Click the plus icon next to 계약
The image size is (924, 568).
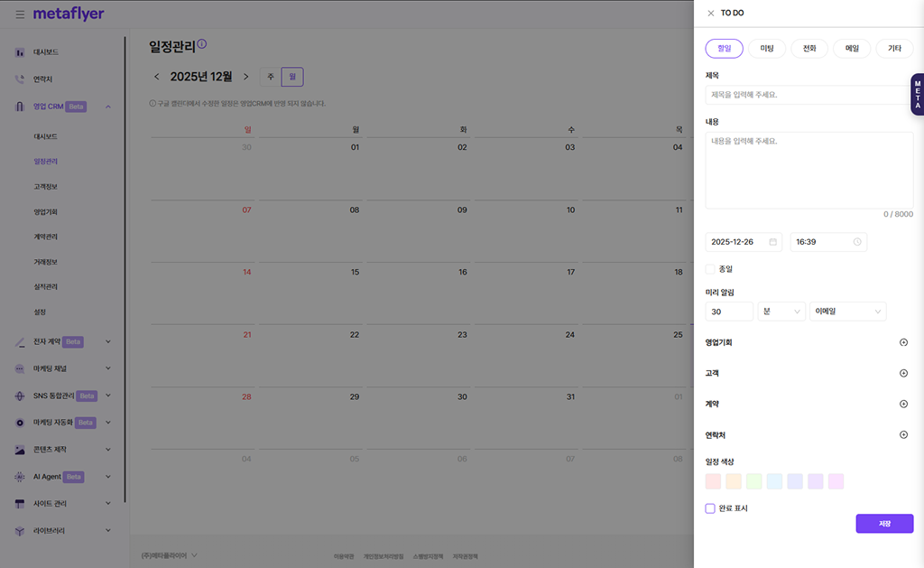903,404
